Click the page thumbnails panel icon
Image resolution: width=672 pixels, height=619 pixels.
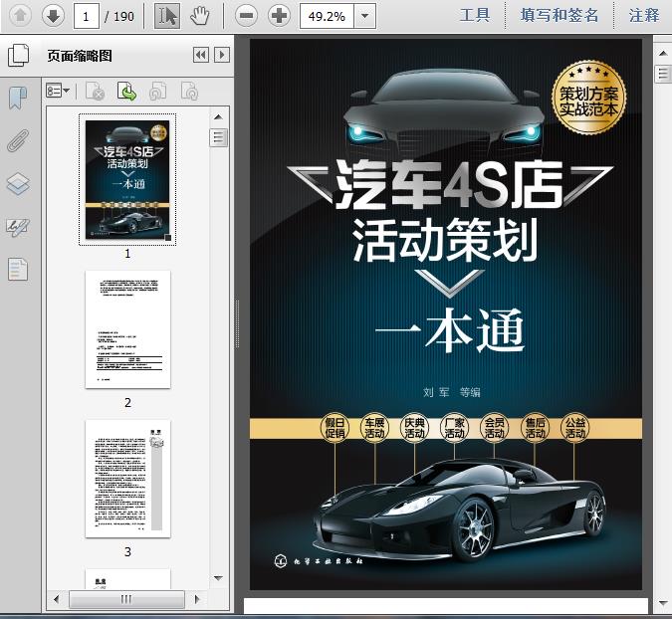(19, 56)
